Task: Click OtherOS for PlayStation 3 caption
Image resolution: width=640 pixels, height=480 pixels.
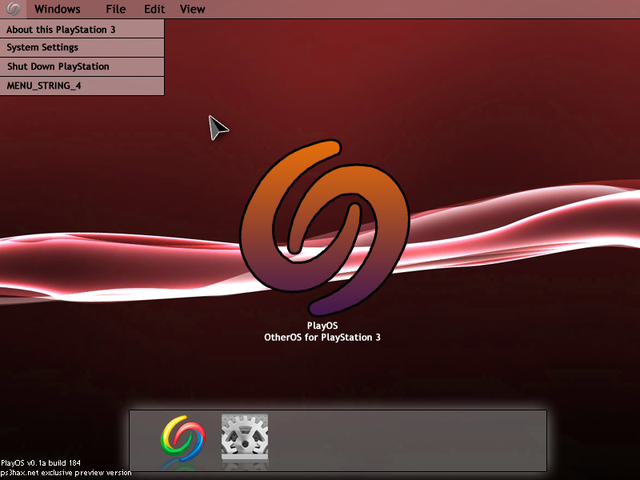Action: [322, 337]
